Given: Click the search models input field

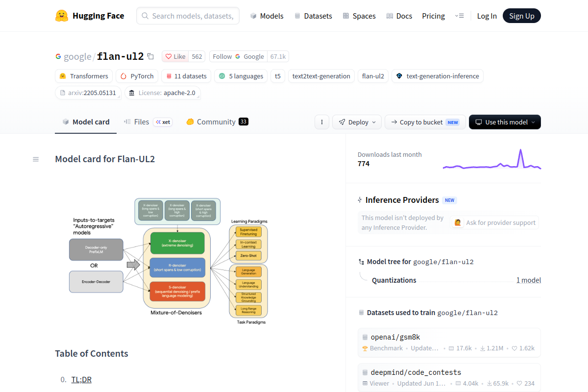Looking at the screenshot, I should (188, 16).
